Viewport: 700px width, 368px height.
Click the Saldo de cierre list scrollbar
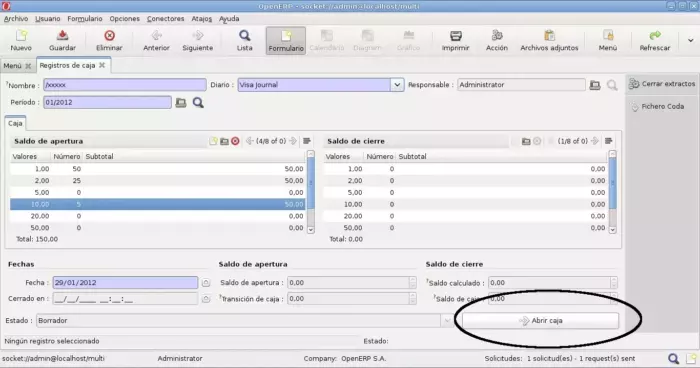[x=612, y=192]
